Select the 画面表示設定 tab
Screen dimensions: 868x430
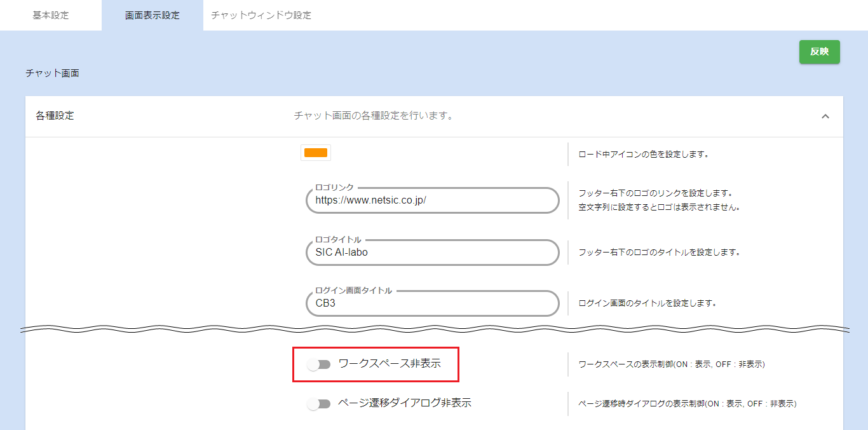[x=153, y=15]
